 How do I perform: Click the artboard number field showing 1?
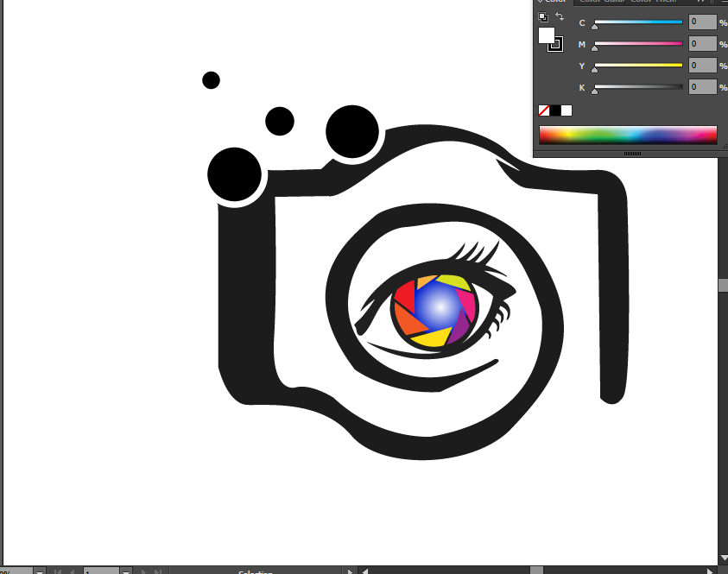point(101,571)
